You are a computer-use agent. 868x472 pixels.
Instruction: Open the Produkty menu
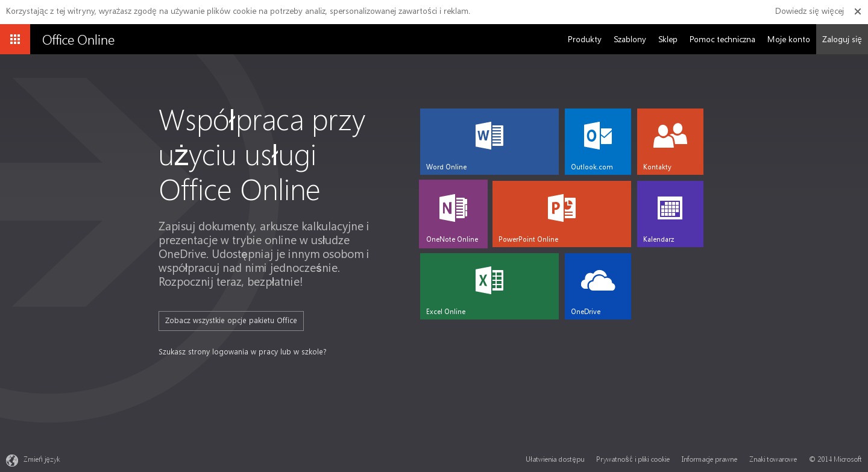tap(584, 40)
